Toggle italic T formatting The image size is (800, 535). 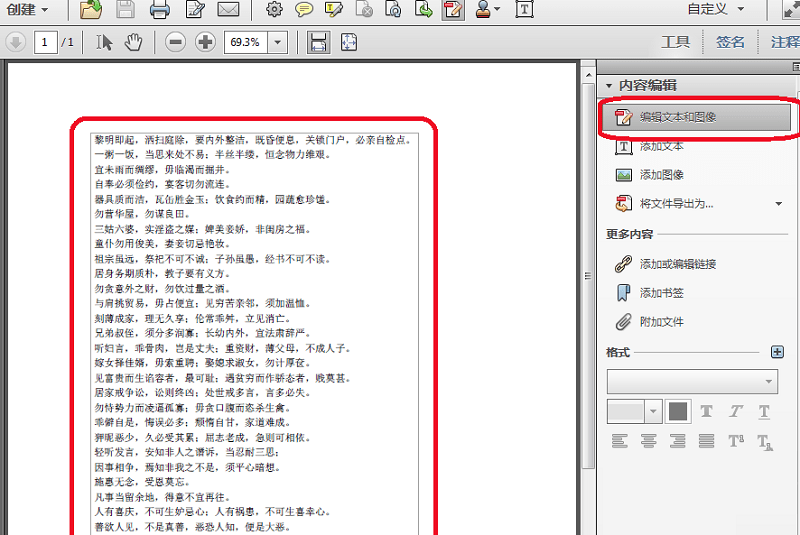point(735,411)
